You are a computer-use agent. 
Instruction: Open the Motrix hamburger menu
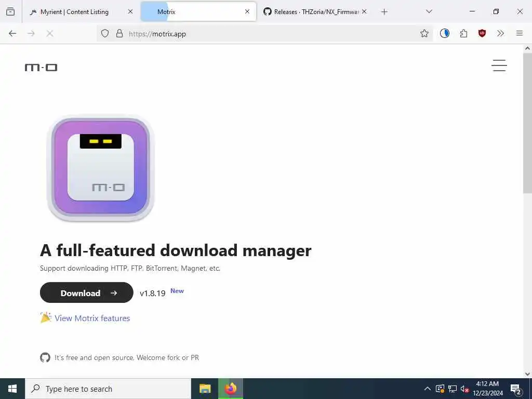pyautogui.click(x=499, y=65)
